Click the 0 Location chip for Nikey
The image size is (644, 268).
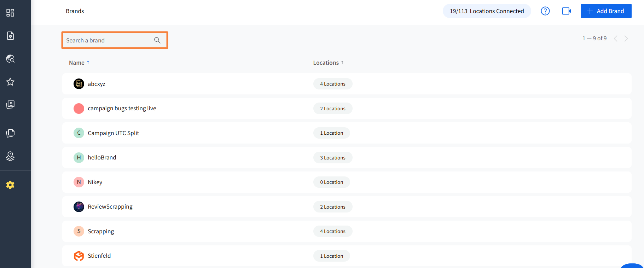tap(332, 182)
